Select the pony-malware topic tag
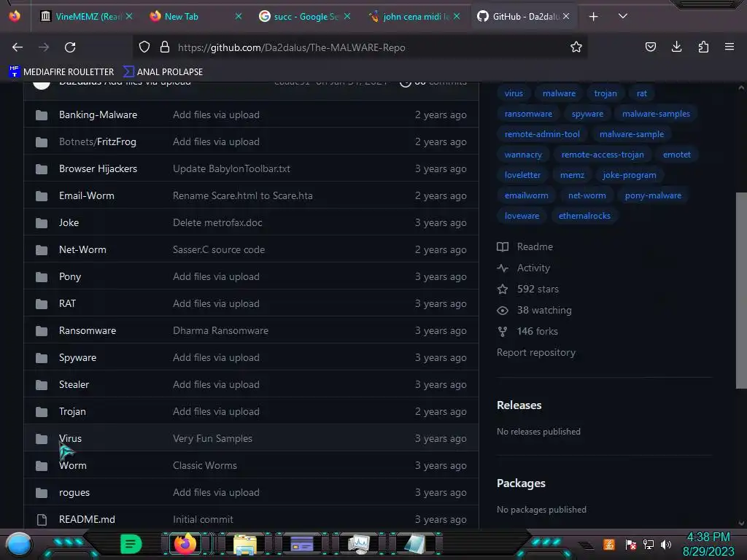 tap(653, 195)
